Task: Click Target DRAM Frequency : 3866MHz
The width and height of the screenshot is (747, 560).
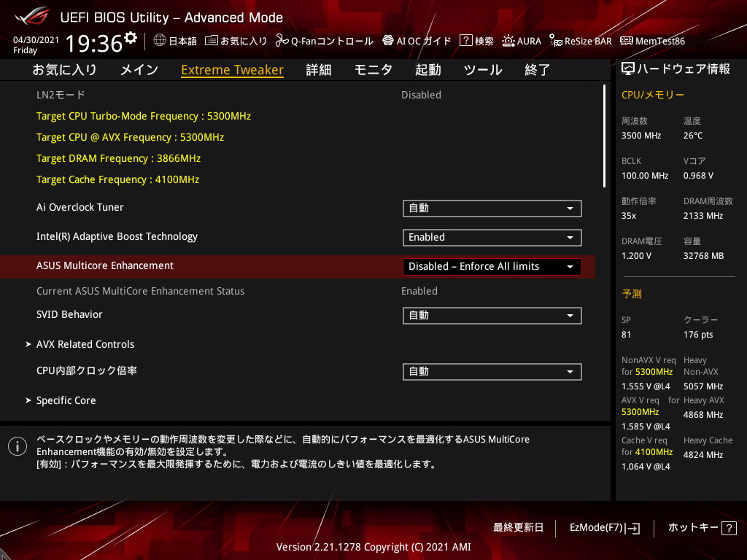Action: pyautogui.click(x=118, y=158)
